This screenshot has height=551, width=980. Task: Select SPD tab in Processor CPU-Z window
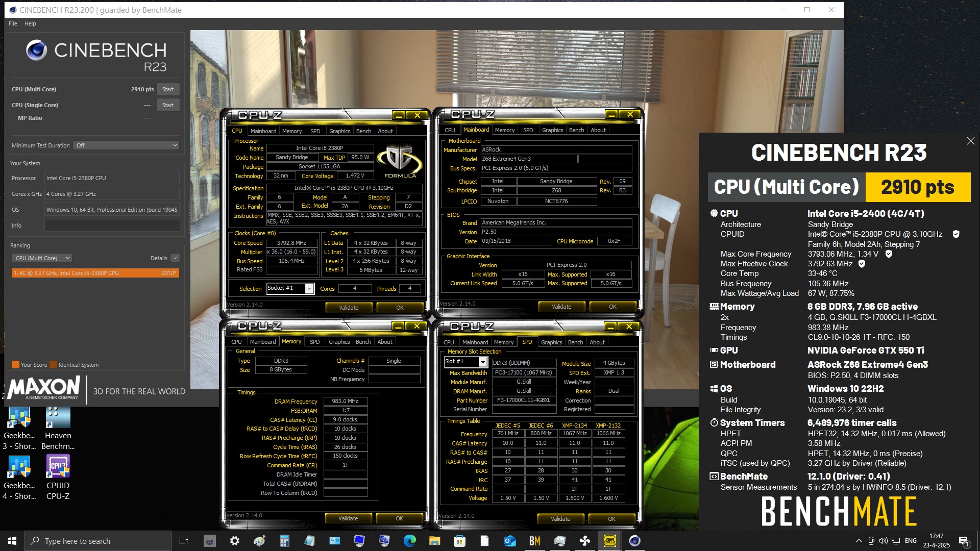[x=315, y=131]
